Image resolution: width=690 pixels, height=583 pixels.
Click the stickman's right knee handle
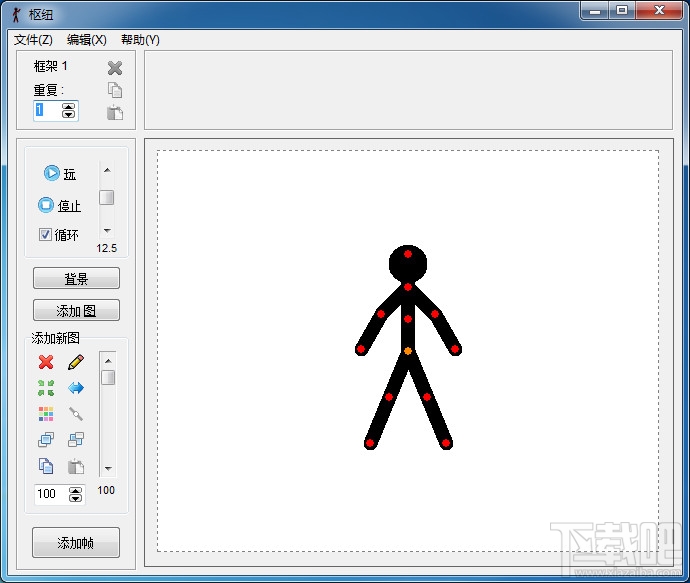click(427, 397)
